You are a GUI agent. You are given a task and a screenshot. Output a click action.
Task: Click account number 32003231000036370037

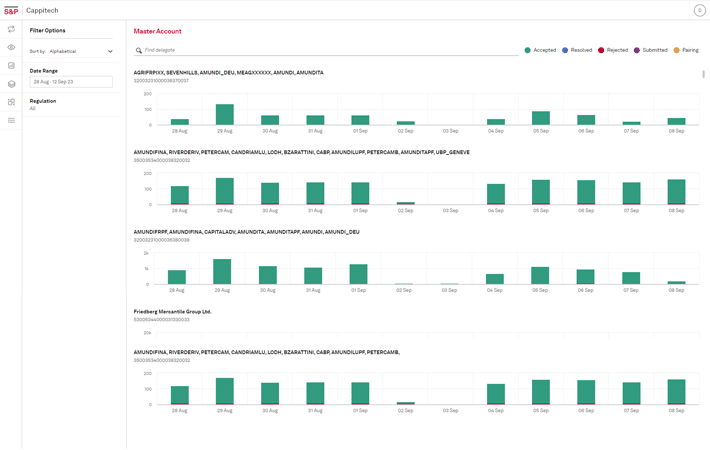[x=161, y=81]
